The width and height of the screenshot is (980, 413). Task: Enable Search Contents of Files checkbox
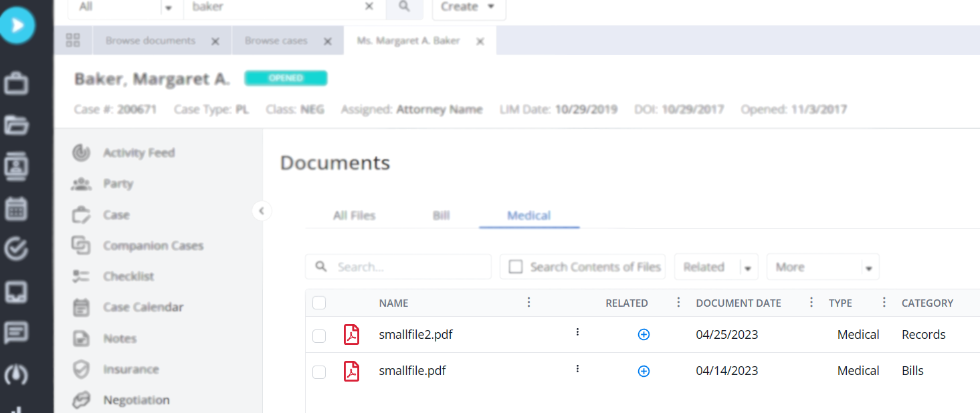coord(516,267)
